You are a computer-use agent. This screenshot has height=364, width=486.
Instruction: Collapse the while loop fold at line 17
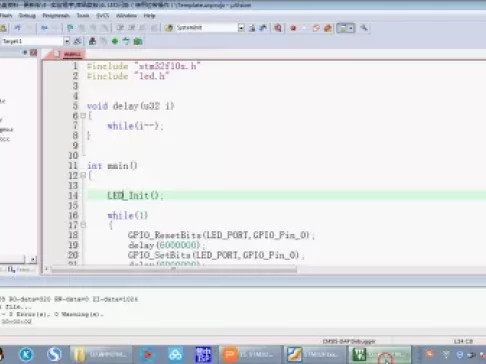point(83,225)
